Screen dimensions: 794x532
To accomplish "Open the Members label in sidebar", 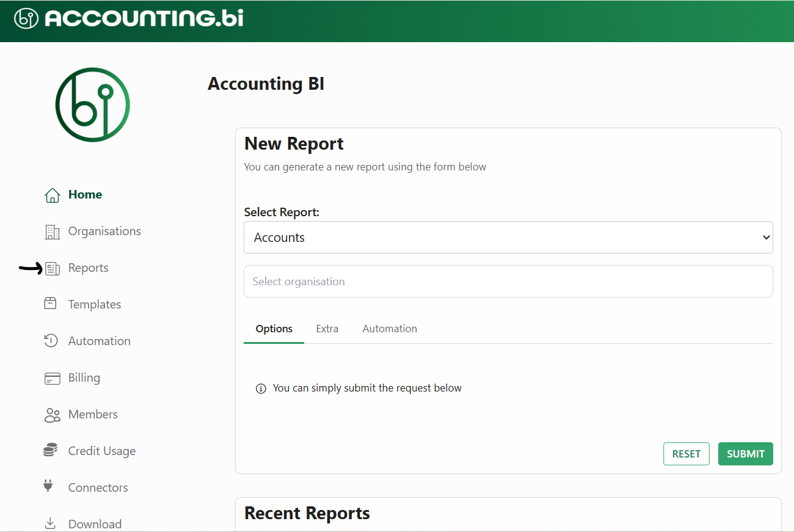I will point(93,415).
